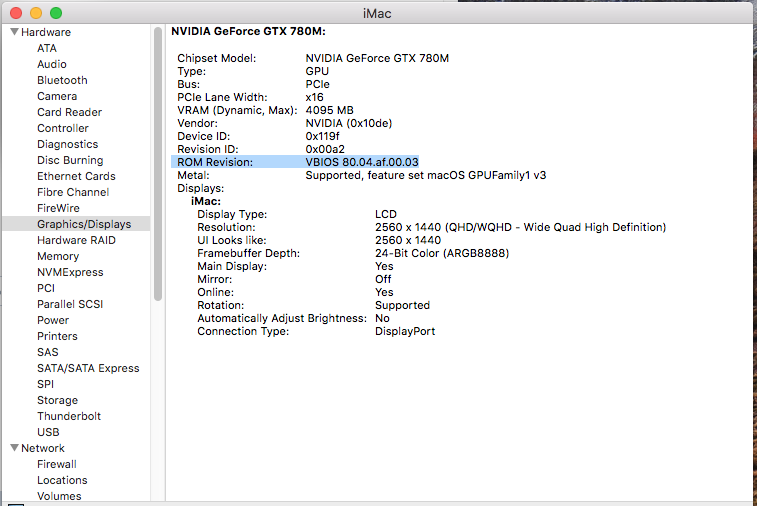Select the PCIe Lane Width value x16
This screenshot has width=757, height=506.
(314, 97)
